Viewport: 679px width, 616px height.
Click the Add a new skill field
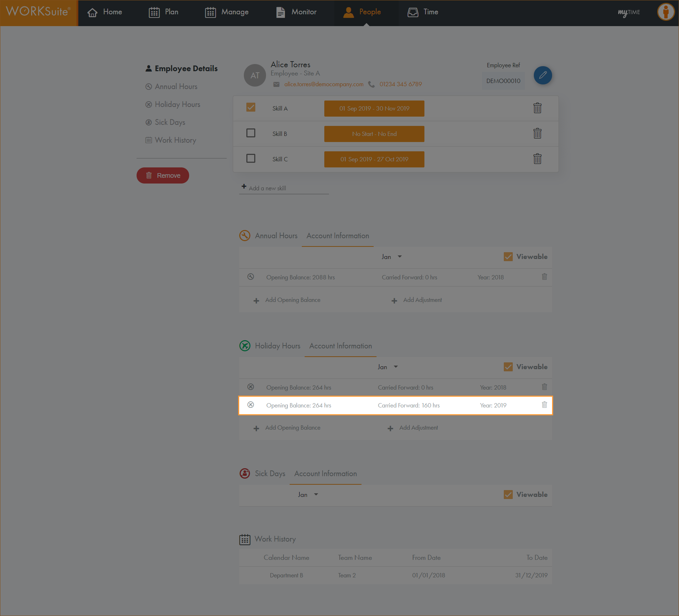pos(284,188)
